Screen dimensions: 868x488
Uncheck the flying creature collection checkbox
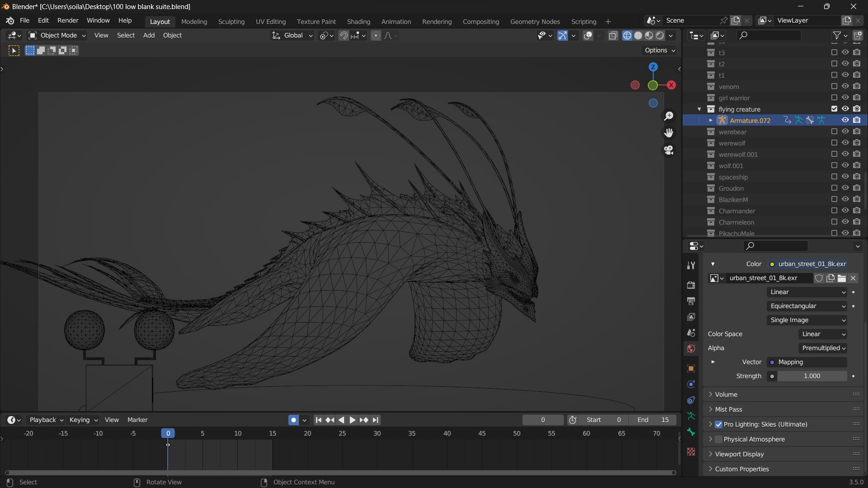point(834,109)
